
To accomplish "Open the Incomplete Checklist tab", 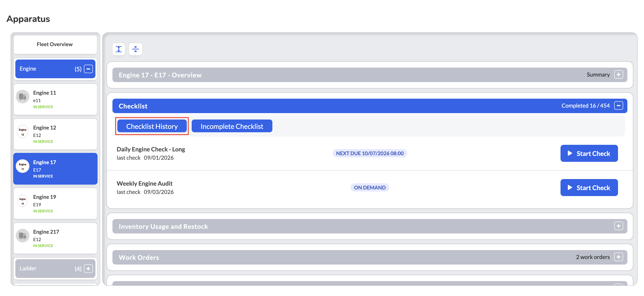I will [x=232, y=126].
